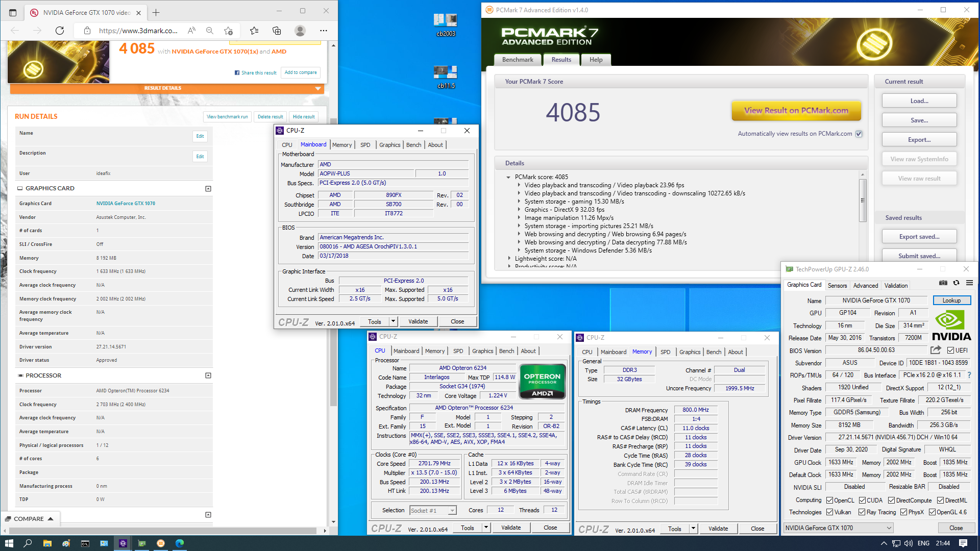Click the Edge address bar URL
This screenshot has width=980, height=551.
(138, 31)
